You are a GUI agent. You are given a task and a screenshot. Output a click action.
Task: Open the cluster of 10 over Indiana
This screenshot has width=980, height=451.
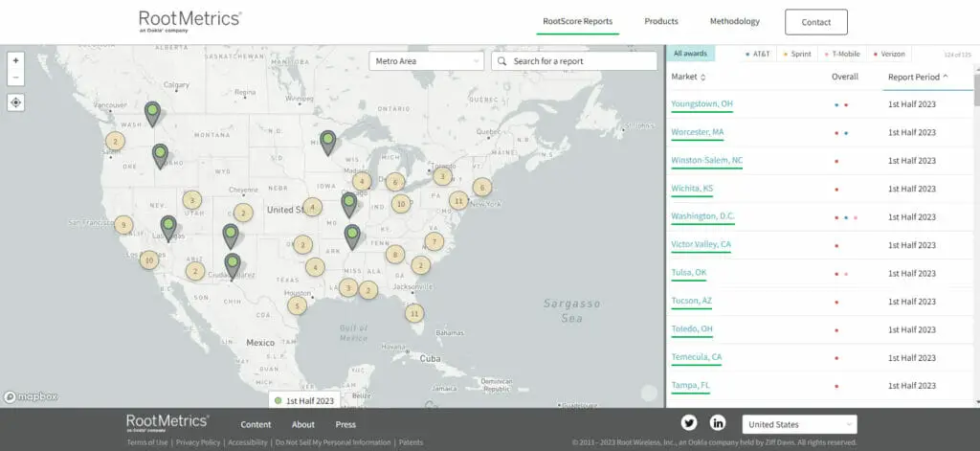(401, 203)
